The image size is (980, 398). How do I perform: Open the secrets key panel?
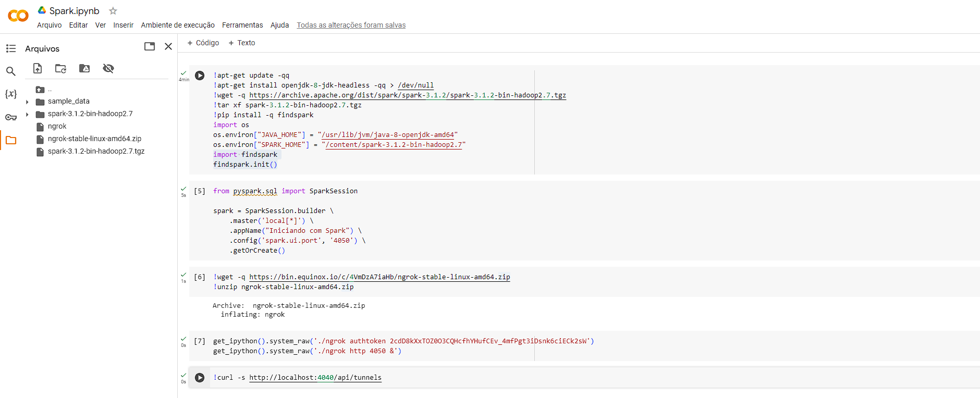point(11,117)
